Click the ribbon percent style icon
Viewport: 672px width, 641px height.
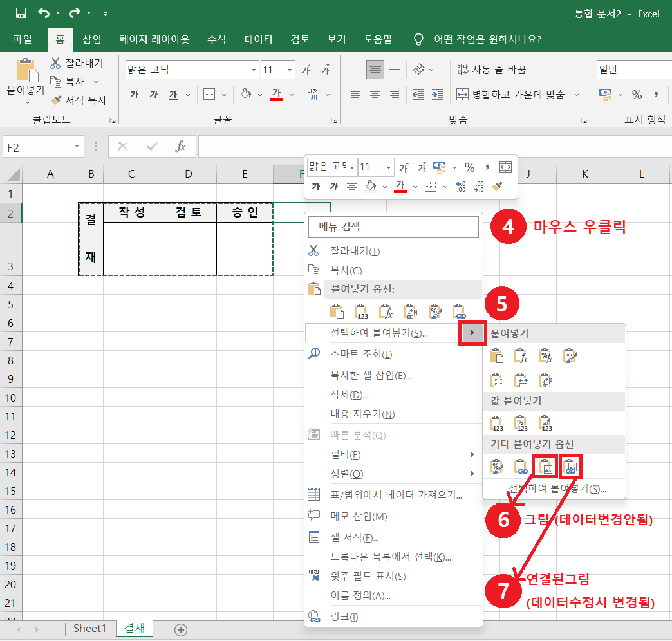click(637, 94)
